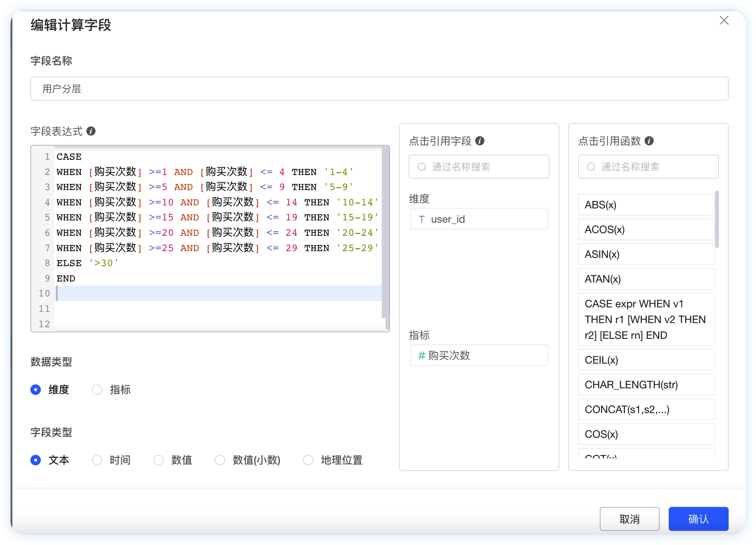Image resolution: width=756 pixels, height=545 pixels.
Task: Click the 取消 button
Action: point(629,519)
